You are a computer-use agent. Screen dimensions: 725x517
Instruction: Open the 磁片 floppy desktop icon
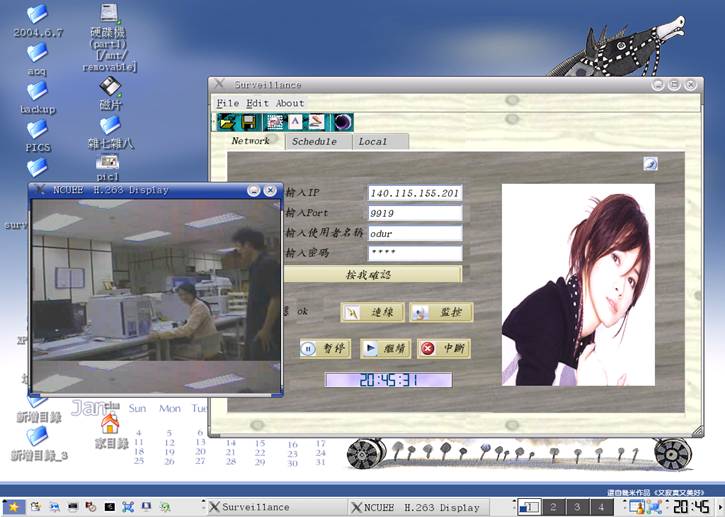[110, 90]
